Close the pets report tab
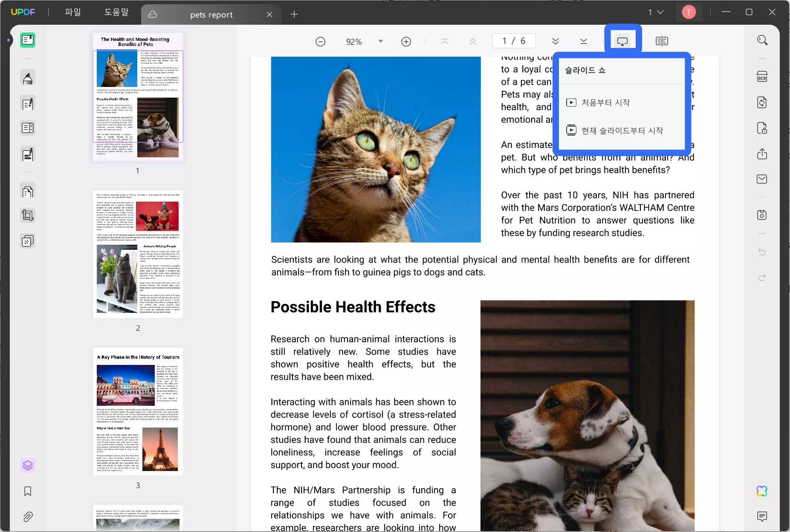The height and width of the screenshot is (532, 790). (269, 14)
